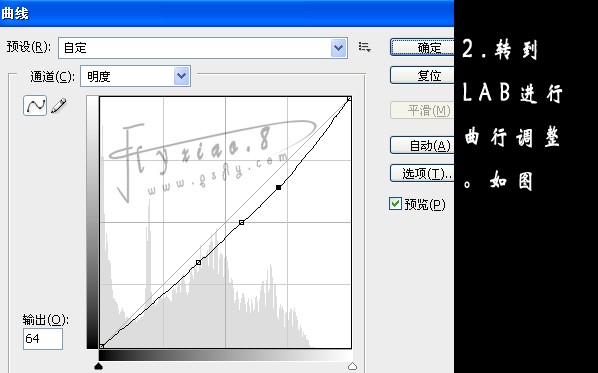Click the 选项 options button
This screenshot has height=373, width=598.
click(422, 174)
